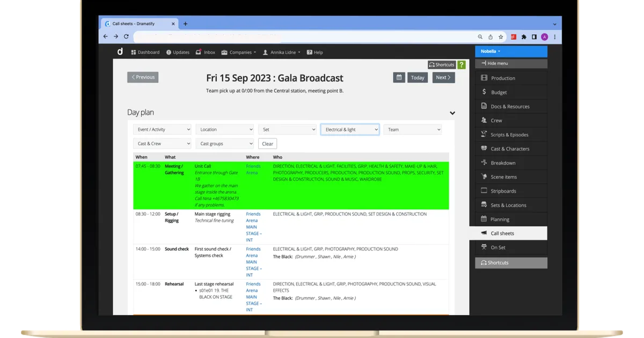The image size is (644, 338).
Task: Open Friends Arena link in Meeting row
Action: click(253, 170)
